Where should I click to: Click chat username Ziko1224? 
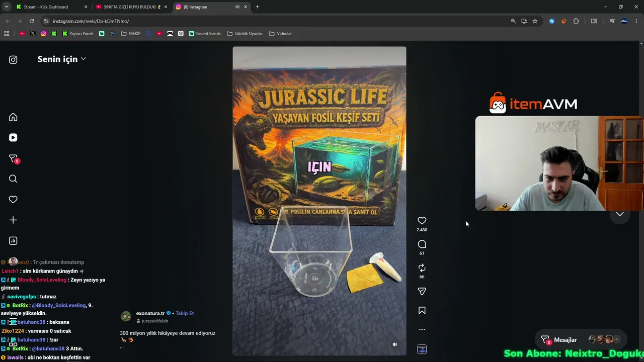pyautogui.click(x=13, y=331)
